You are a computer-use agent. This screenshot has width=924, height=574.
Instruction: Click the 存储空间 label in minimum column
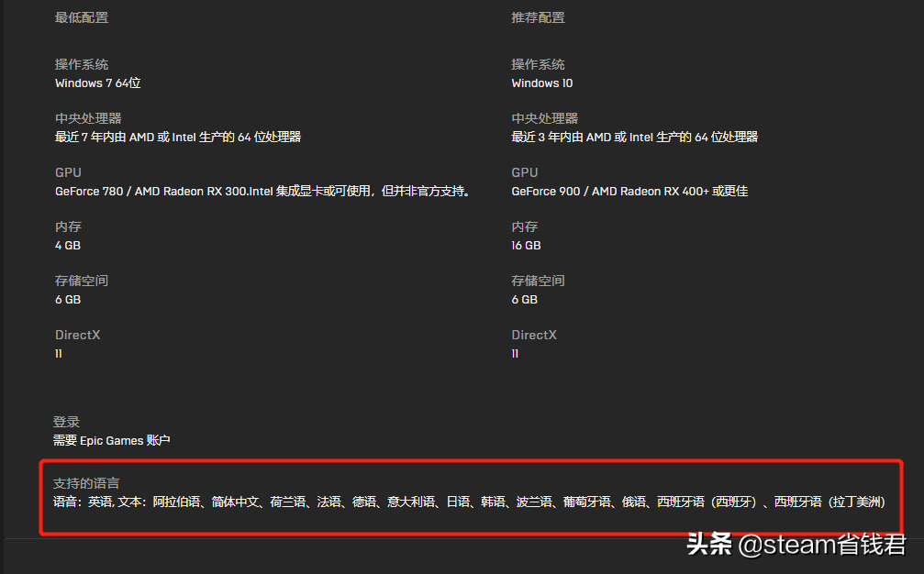82,281
